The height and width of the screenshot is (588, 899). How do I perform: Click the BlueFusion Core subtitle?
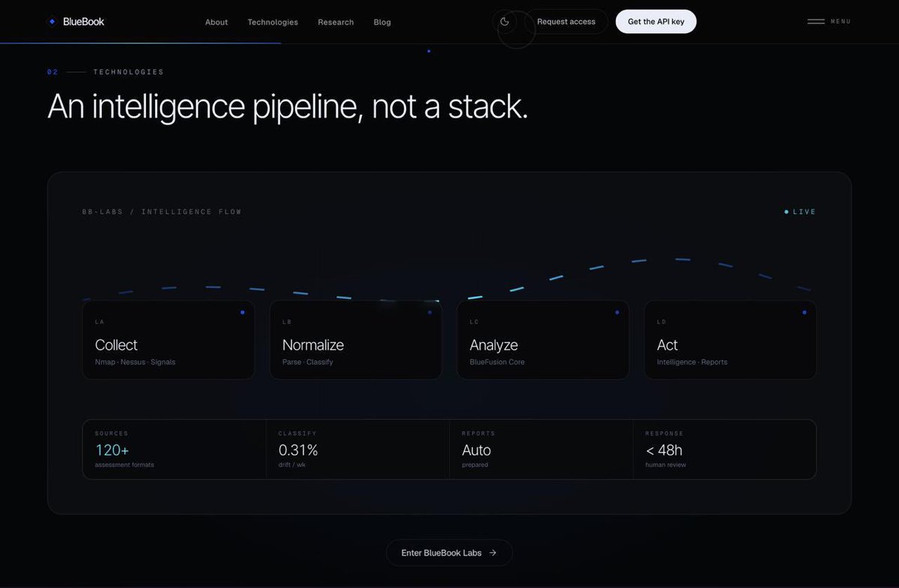pyautogui.click(x=497, y=362)
